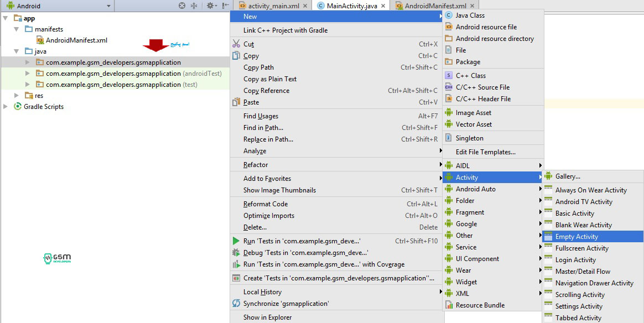The image size is (644, 323).
Task: Select Android resource file icon
Action: tap(449, 27)
